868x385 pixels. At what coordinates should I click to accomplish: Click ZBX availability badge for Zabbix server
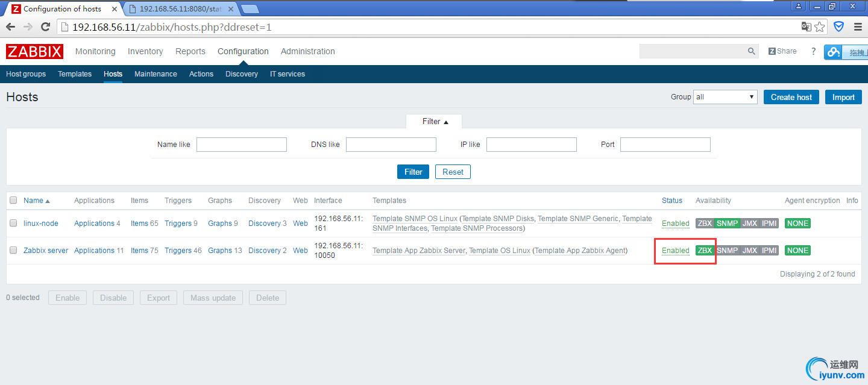pos(705,251)
